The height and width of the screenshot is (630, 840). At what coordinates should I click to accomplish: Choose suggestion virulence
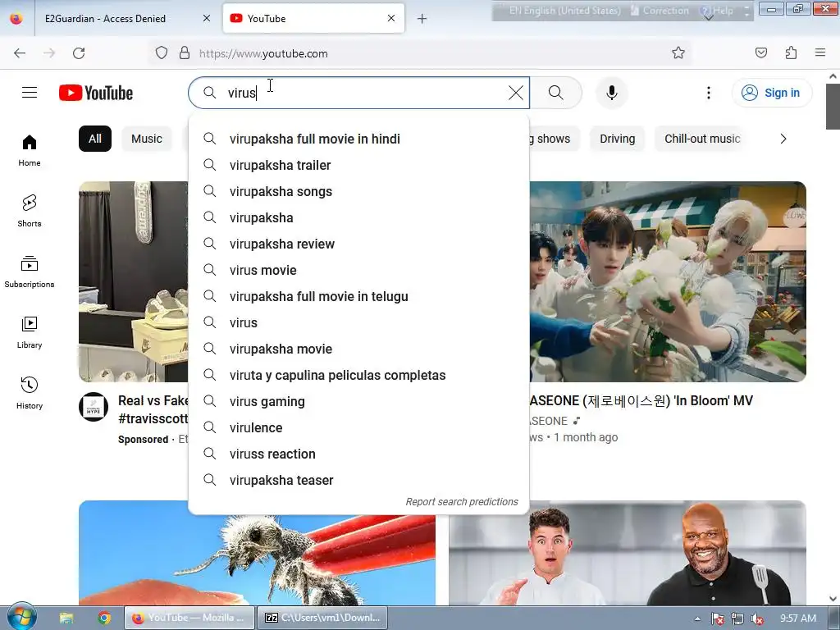point(359,427)
